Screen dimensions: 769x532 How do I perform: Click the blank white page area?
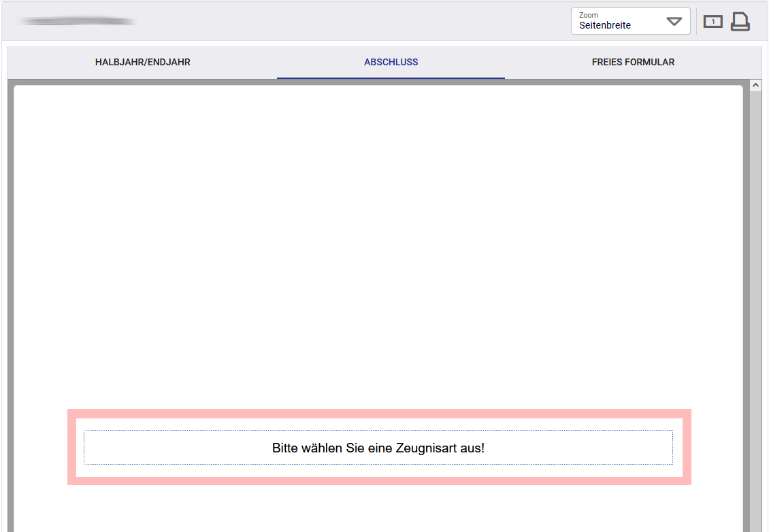coord(378,245)
